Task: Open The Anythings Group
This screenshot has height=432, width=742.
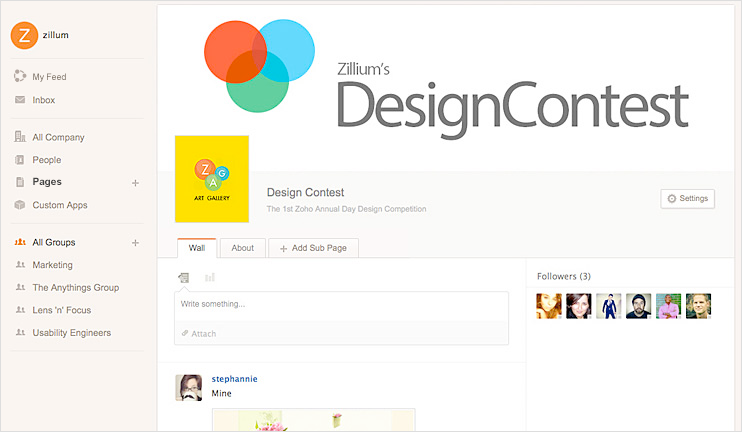Action: [x=76, y=288]
